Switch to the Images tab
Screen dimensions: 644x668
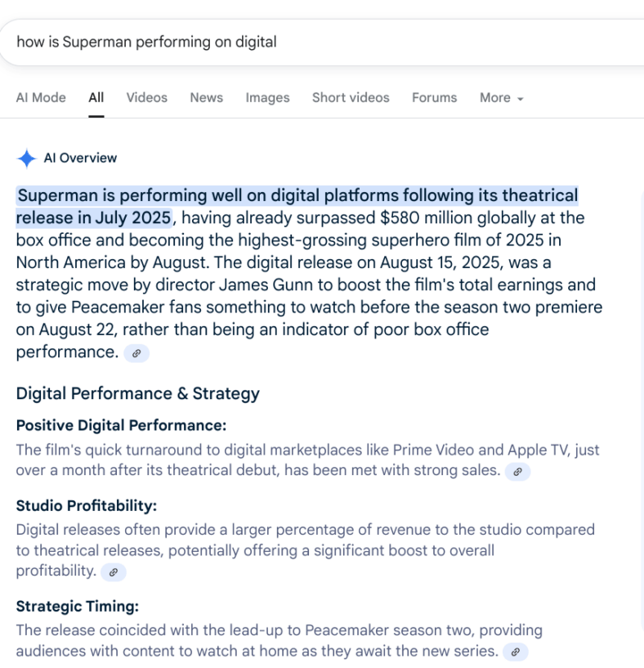(267, 98)
